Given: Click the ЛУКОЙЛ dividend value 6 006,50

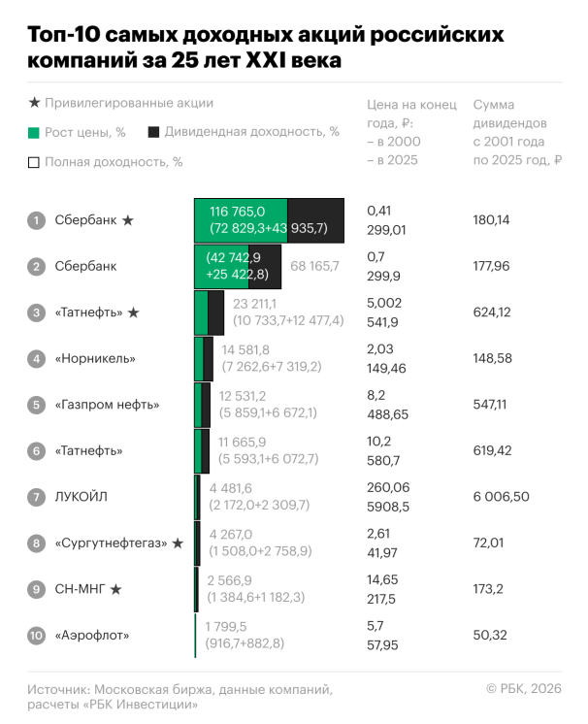Looking at the screenshot, I should point(502,497).
